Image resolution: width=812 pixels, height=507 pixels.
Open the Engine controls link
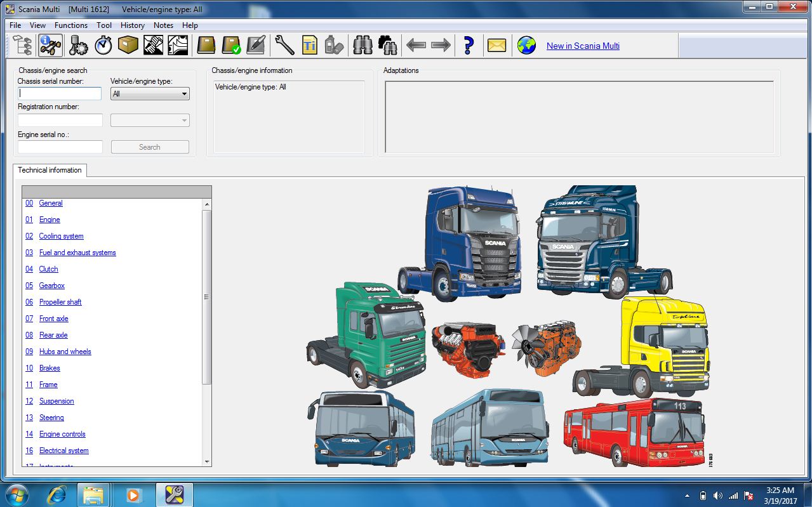[62, 434]
